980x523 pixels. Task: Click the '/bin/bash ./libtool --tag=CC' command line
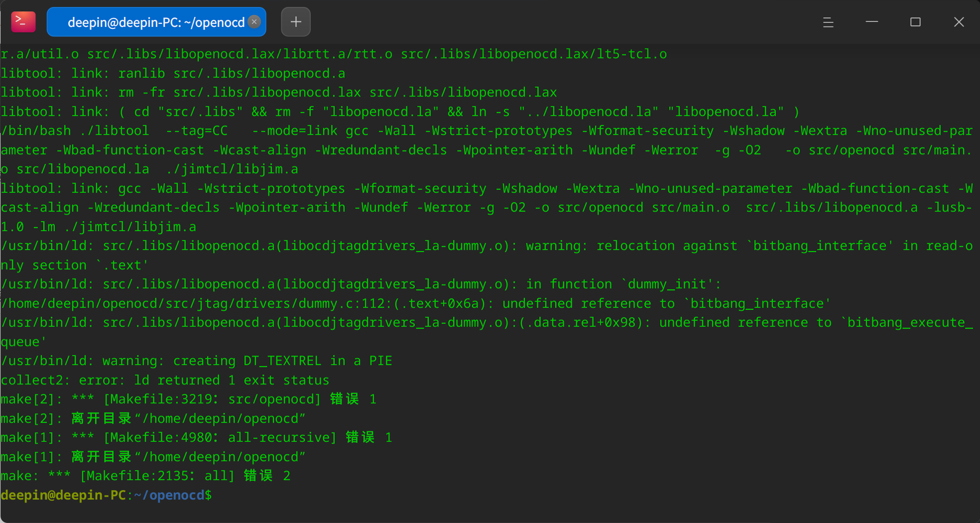tap(487, 131)
